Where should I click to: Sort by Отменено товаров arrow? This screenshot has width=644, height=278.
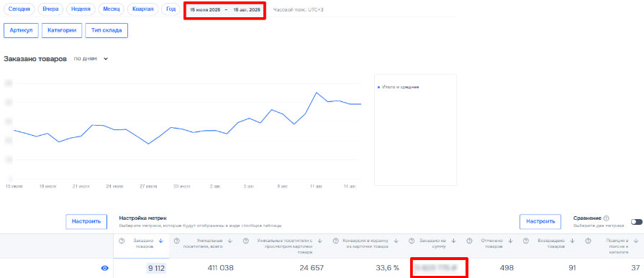[510, 241]
